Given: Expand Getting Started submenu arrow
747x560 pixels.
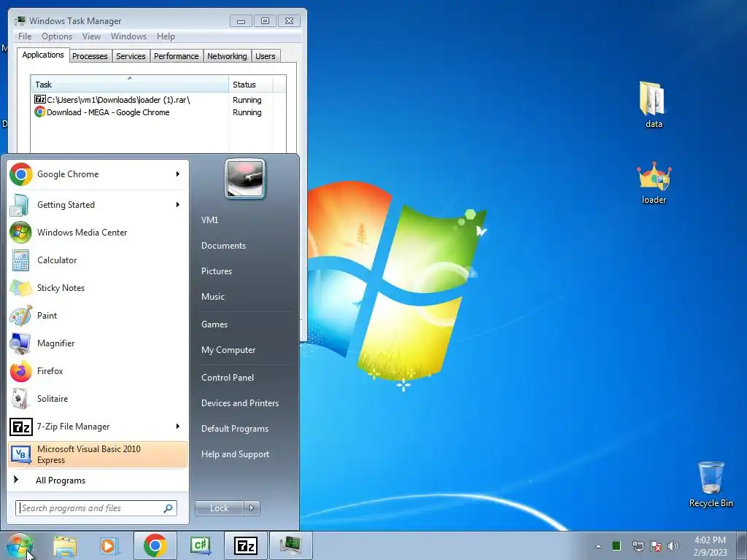Looking at the screenshot, I should click(178, 205).
